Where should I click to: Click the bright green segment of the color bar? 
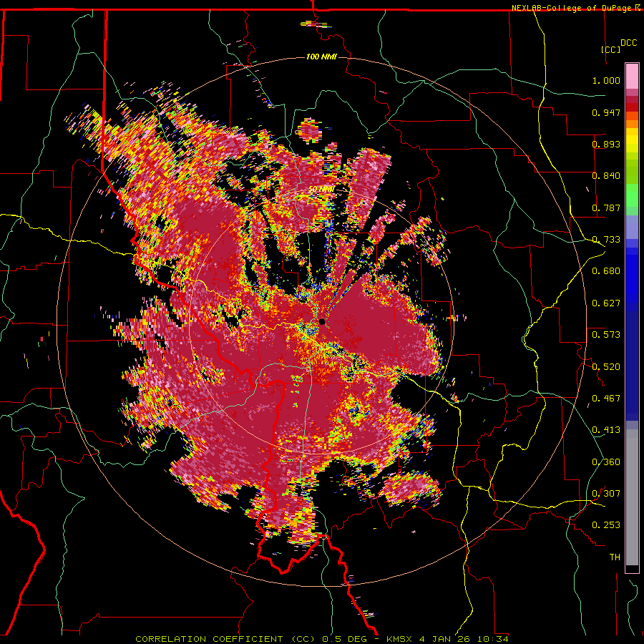[632, 195]
